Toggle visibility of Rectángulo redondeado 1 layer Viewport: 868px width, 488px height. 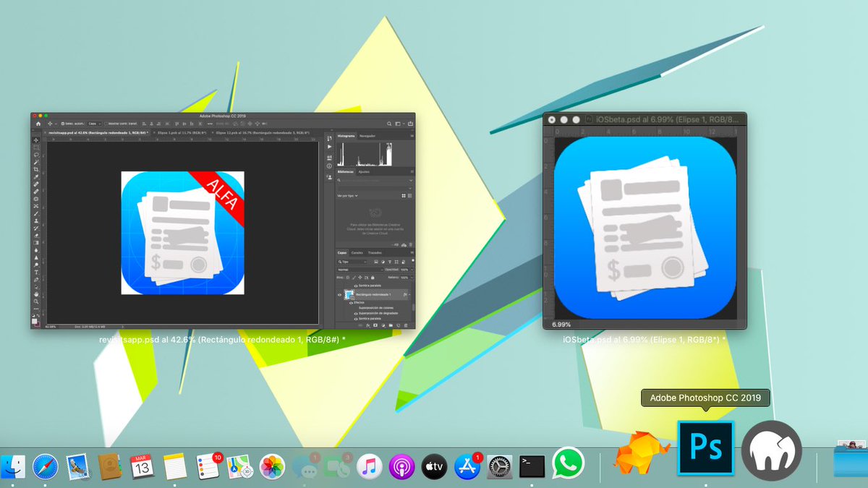coord(340,295)
